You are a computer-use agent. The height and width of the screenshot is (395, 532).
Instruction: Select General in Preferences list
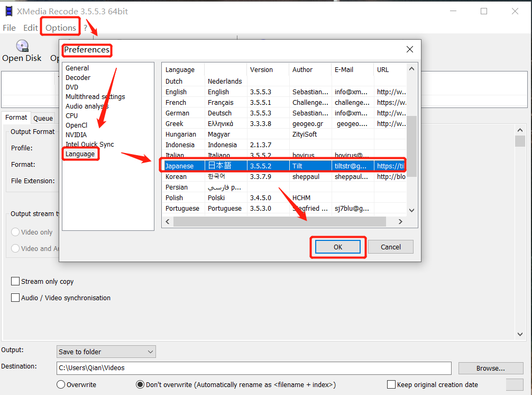click(77, 68)
